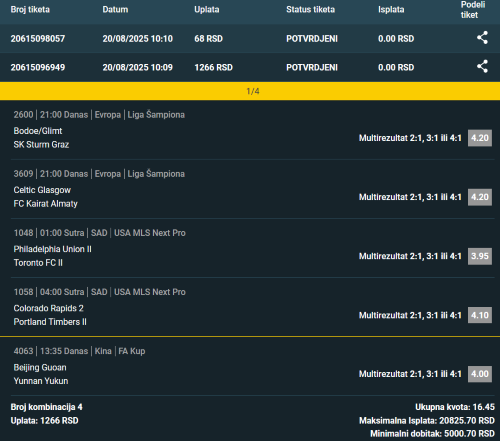
Task: Select the Status tiketa column header
Action: [x=310, y=9]
